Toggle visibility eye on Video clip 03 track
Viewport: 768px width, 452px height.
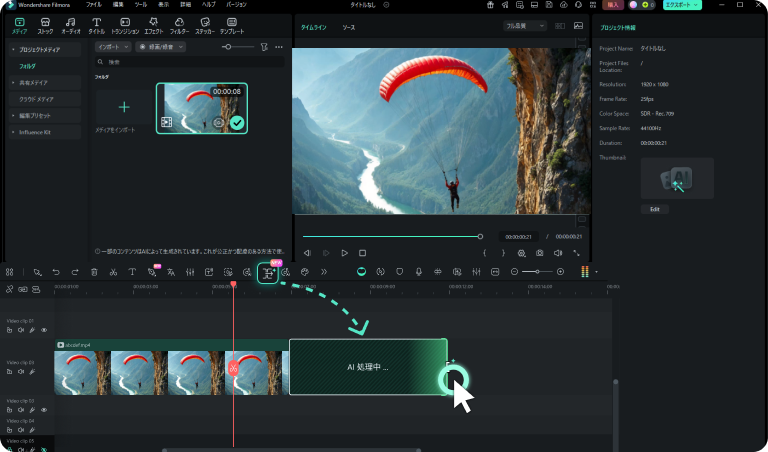click(44, 410)
